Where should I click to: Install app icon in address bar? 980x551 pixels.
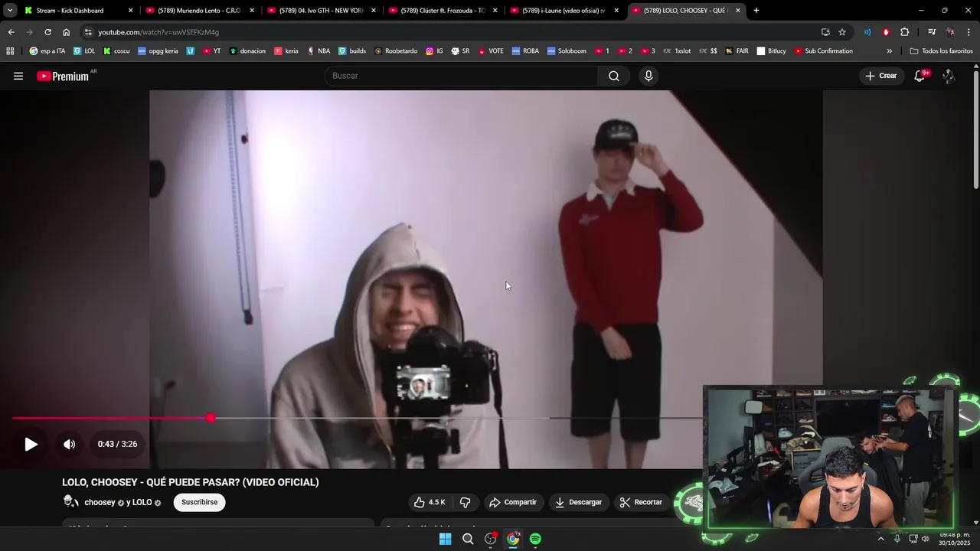(x=825, y=32)
